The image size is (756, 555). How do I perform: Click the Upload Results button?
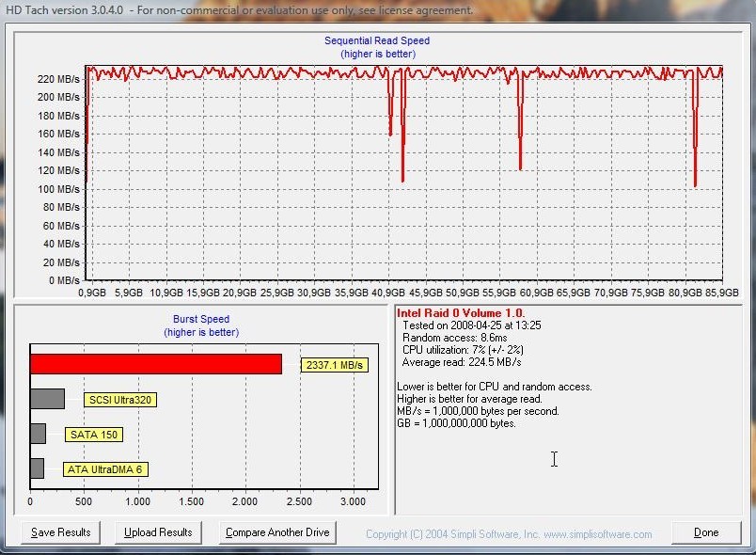158,532
